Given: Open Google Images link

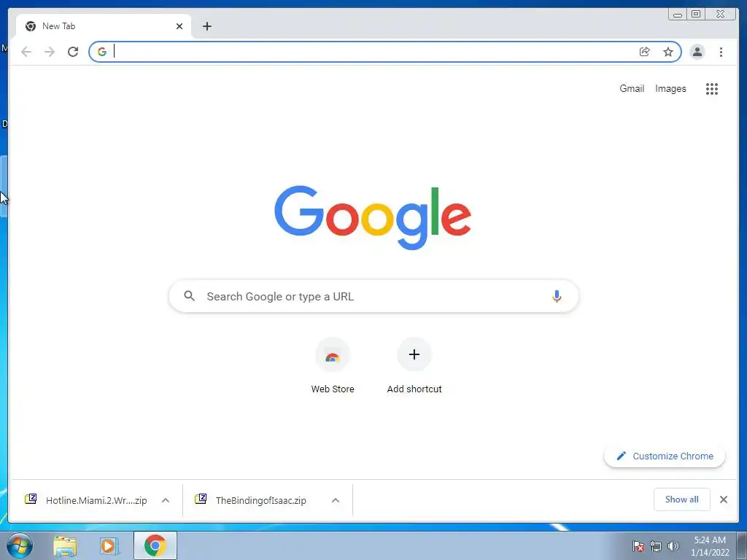Looking at the screenshot, I should tap(670, 88).
